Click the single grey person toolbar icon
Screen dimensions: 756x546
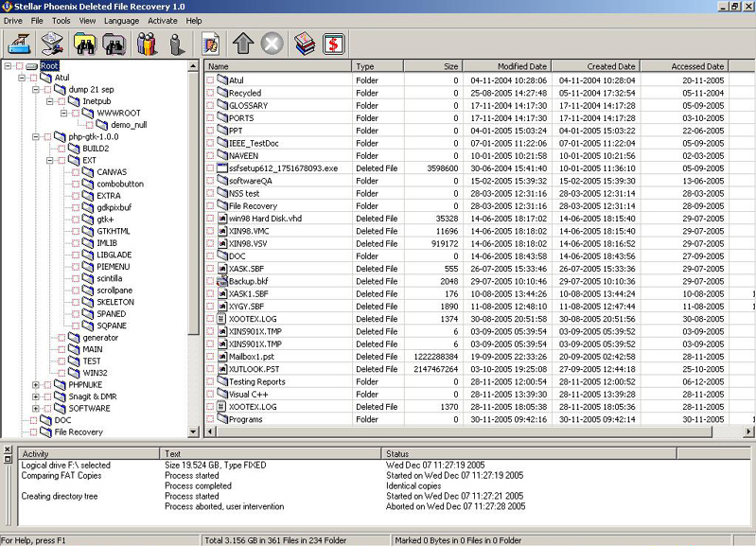[x=177, y=44]
